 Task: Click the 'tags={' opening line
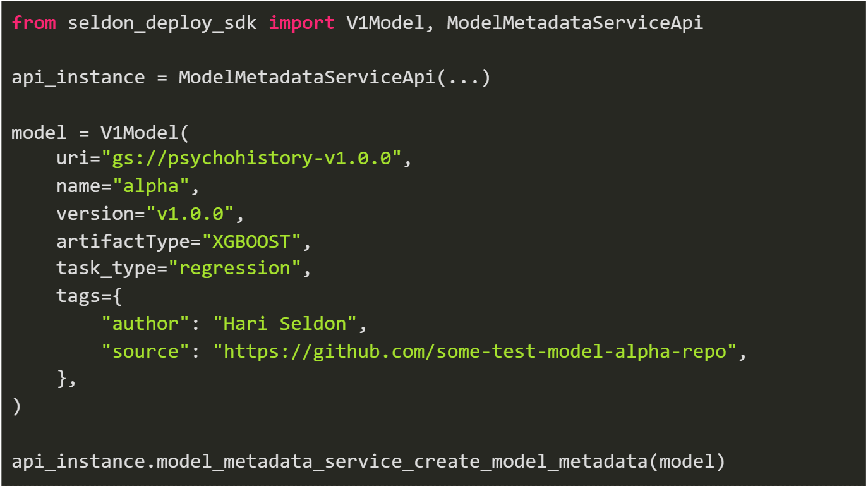coord(84,295)
